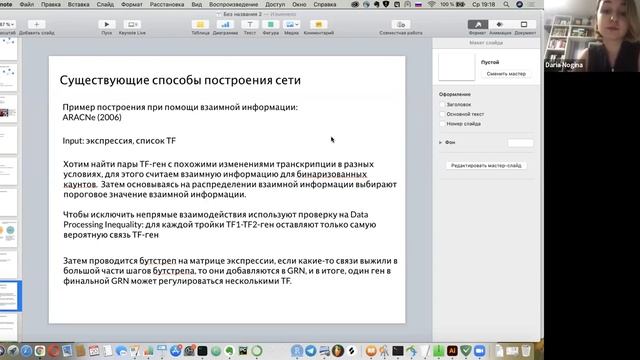Open the Воспроизведение menu

click(x=233, y=4)
